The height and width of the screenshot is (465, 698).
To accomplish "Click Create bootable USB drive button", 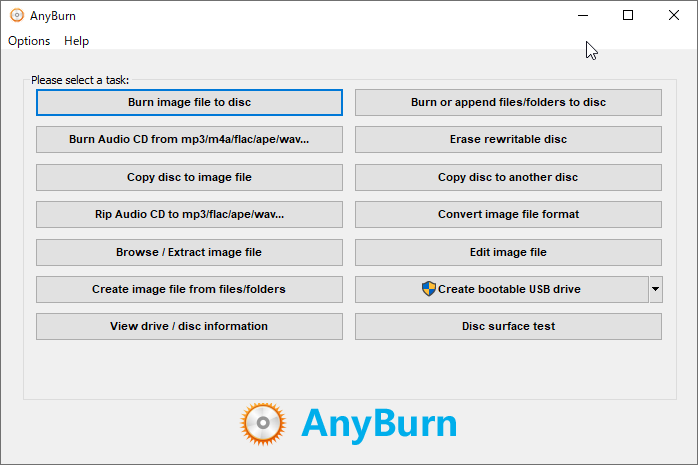I will click(502, 289).
